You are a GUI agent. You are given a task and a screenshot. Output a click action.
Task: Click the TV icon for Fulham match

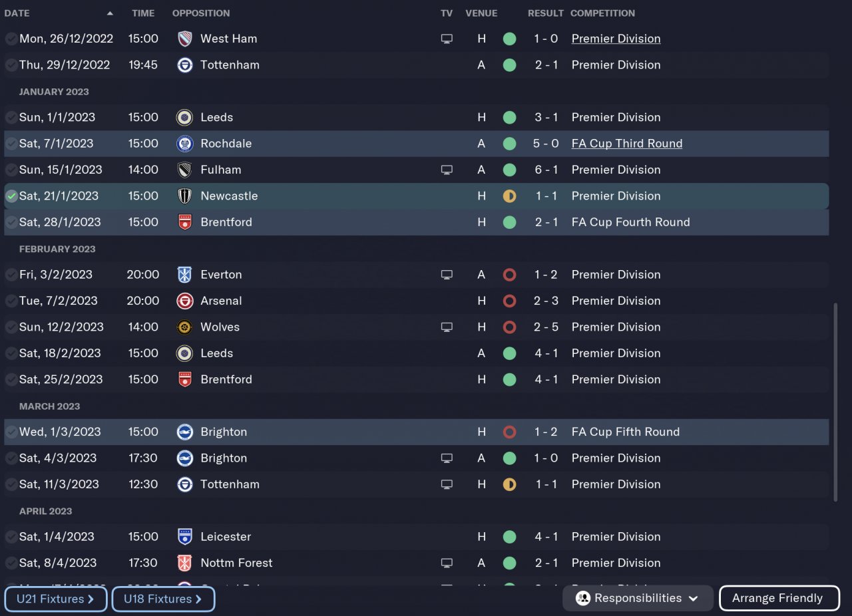447,170
